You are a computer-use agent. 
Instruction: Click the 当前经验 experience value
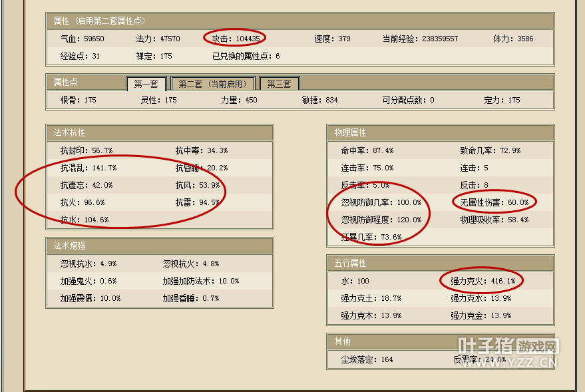pos(420,39)
